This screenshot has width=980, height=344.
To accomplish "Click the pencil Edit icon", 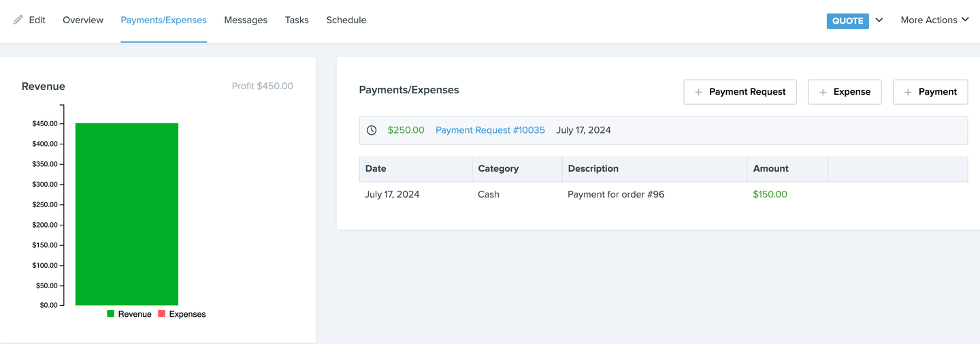I will 18,20.
